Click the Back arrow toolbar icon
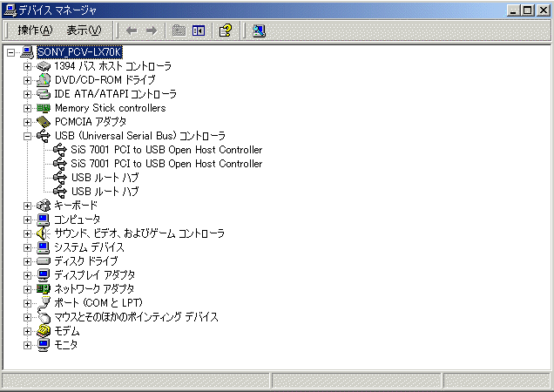The image size is (554, 392). click(132, 30)
